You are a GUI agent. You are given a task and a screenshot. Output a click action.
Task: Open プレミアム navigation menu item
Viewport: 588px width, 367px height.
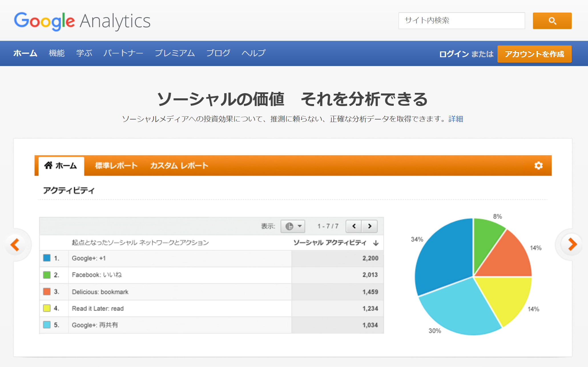174,53
